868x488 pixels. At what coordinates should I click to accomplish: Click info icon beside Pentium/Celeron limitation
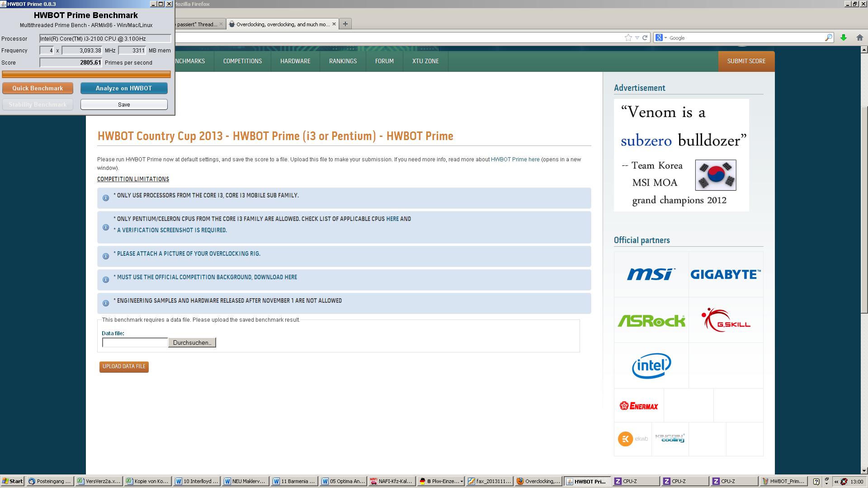point(106,227)
